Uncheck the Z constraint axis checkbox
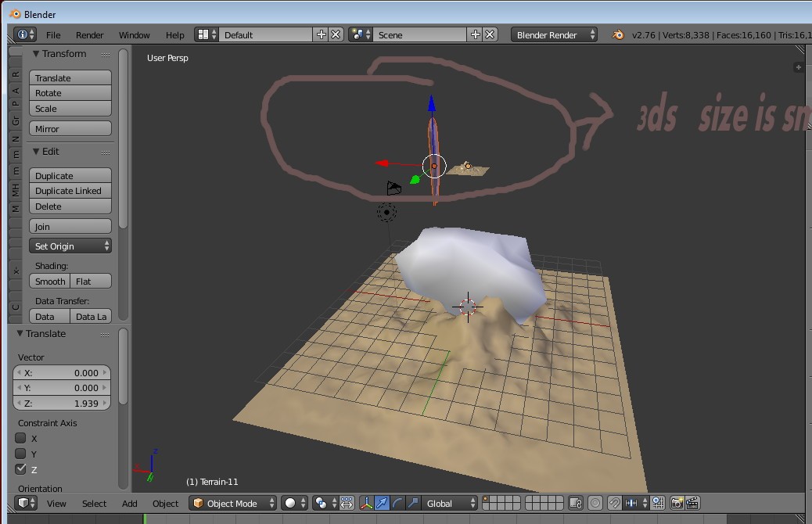Screen dimensions: 812x524 pos(21,469)
